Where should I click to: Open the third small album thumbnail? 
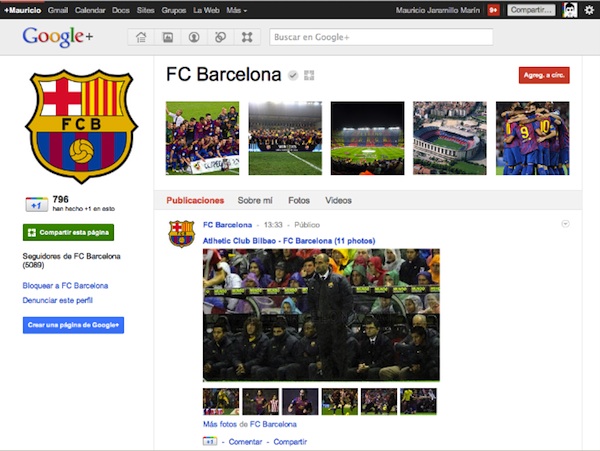300,402
